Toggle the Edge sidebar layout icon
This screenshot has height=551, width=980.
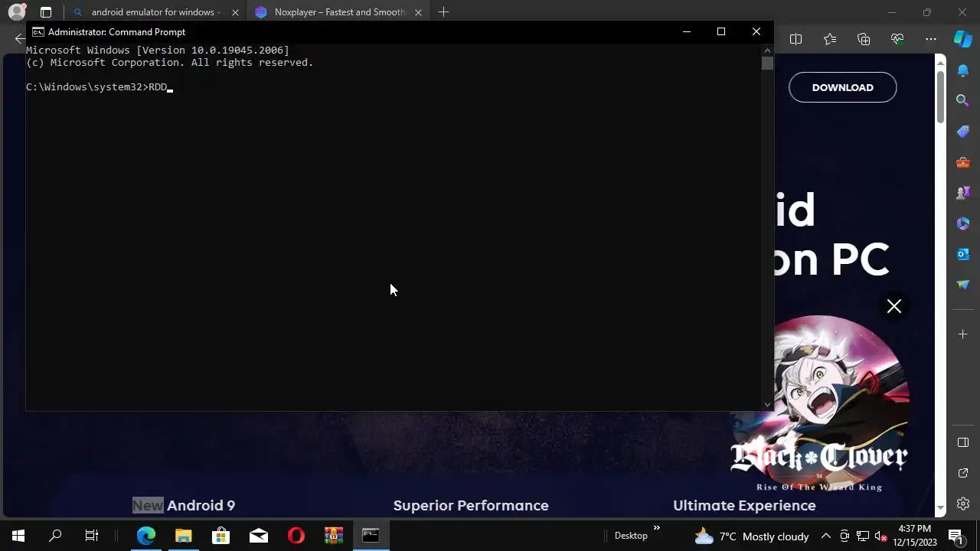(x=963, y=442)
